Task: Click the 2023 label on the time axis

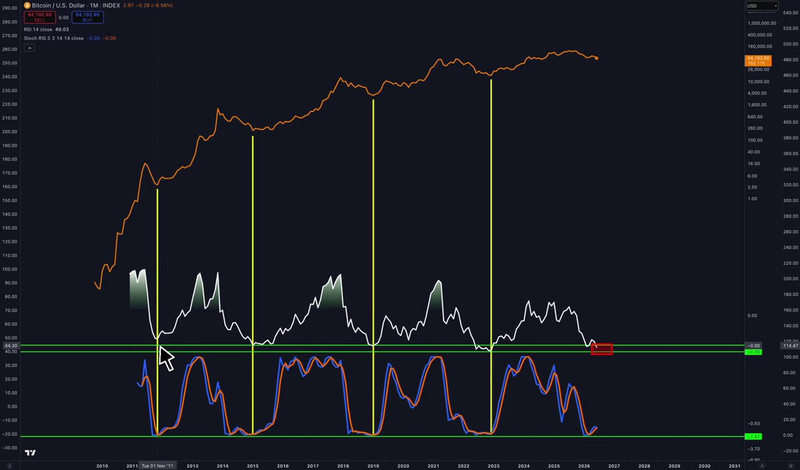Action: point(493,466)
